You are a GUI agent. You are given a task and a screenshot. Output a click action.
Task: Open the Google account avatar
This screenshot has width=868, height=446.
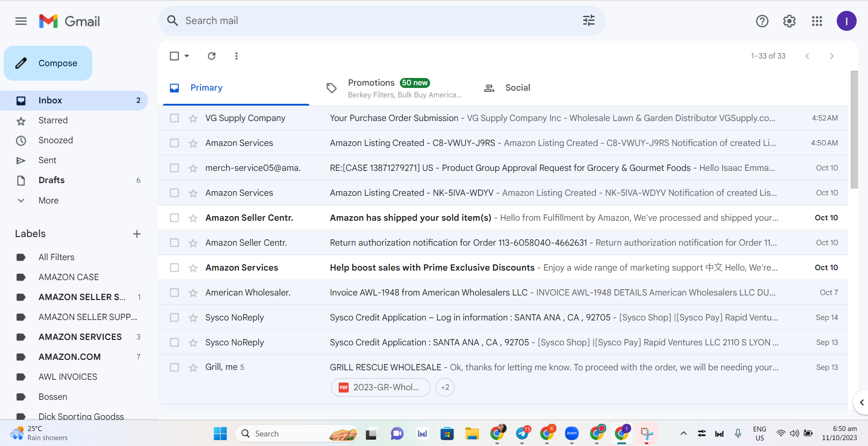846,21
